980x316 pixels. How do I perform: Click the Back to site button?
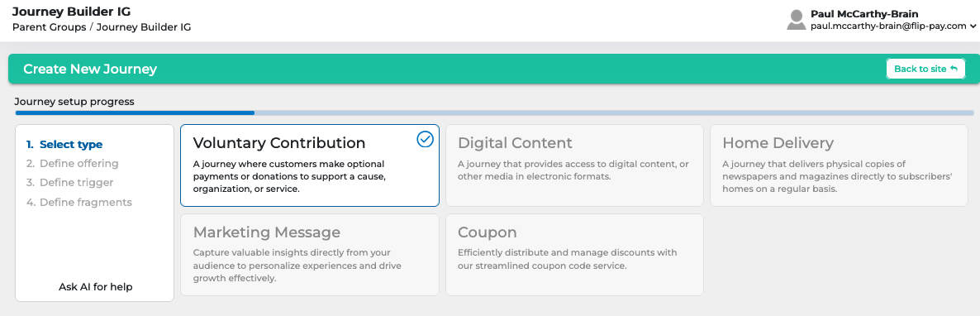click(925, 69)
